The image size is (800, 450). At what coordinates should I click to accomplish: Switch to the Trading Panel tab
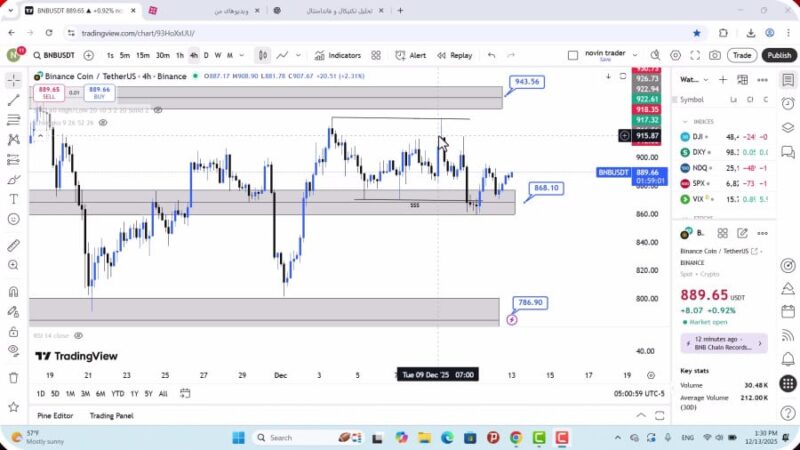pyautogui.click(x=111, y=415)
